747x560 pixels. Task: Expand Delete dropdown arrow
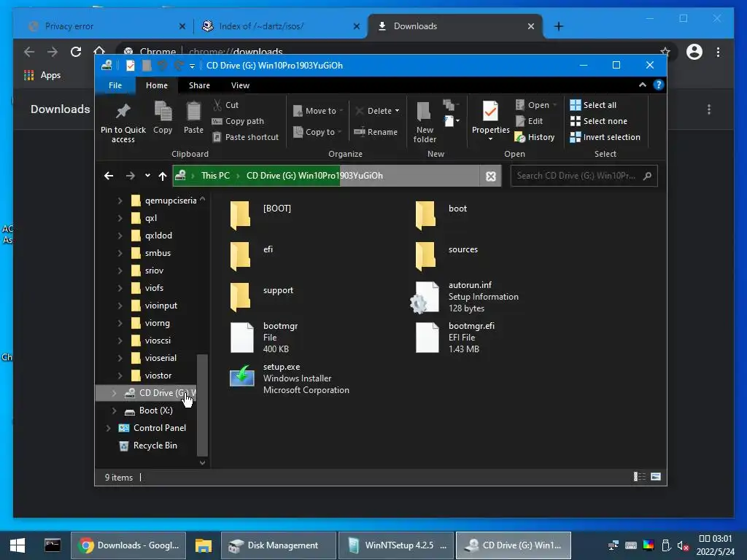(x=397, y=111)
